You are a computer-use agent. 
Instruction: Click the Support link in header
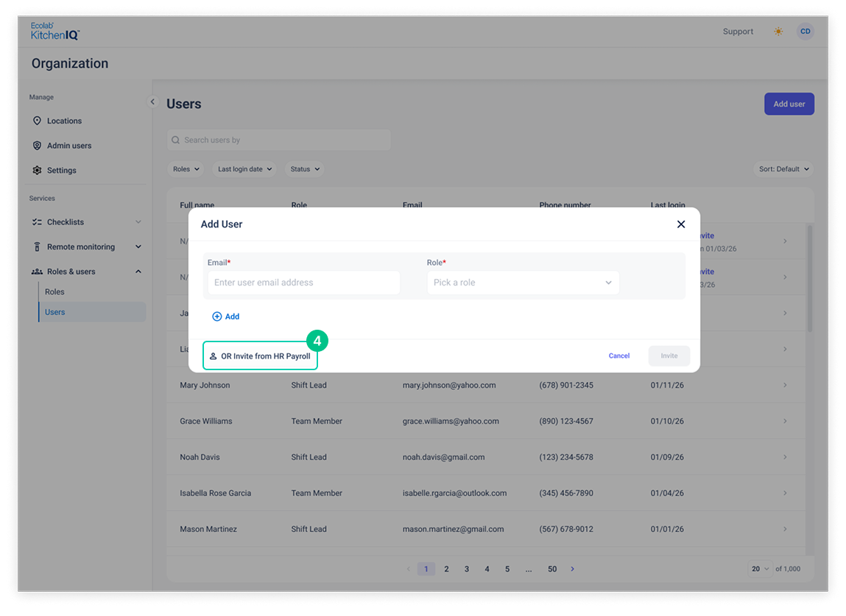click(x=738, y=32)
